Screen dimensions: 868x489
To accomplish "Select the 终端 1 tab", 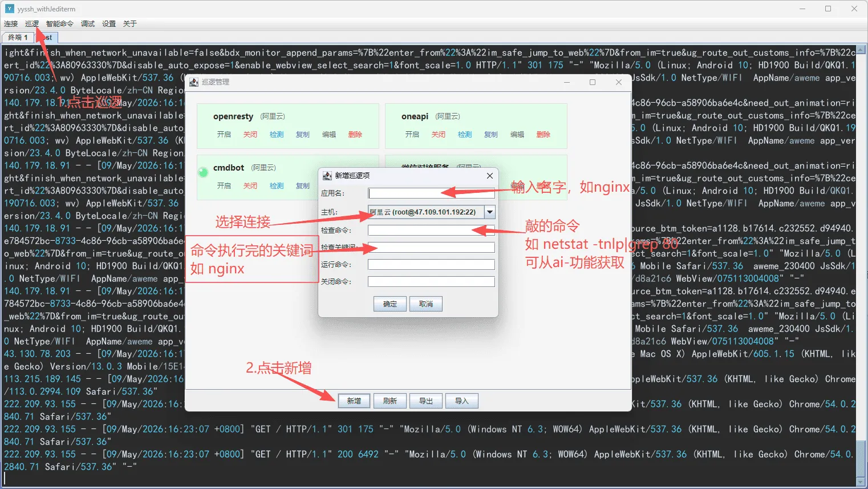I will 18,38.
